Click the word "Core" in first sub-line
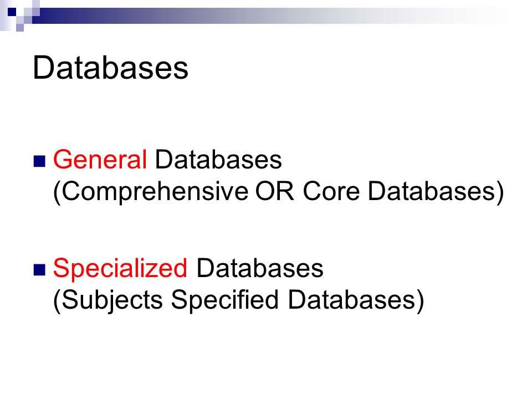Screen dimensions: 532x399 point(331,191)
